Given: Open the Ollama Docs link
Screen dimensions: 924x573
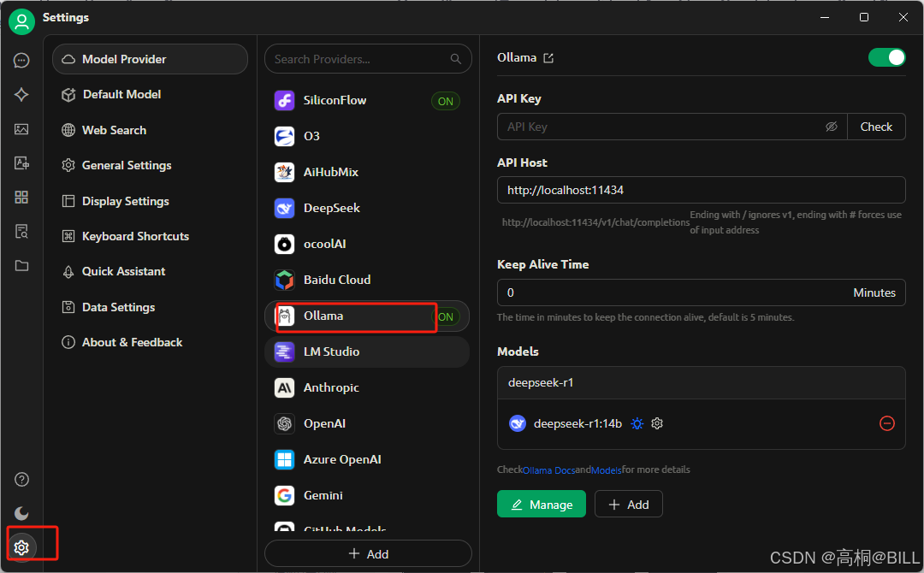Looking at the screenshot, I should coord(548,470).
